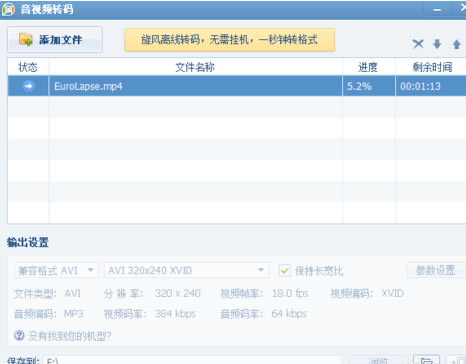466x364 pixels.
Task: Click the MP3 audio codec value
Action: point(74,314)
